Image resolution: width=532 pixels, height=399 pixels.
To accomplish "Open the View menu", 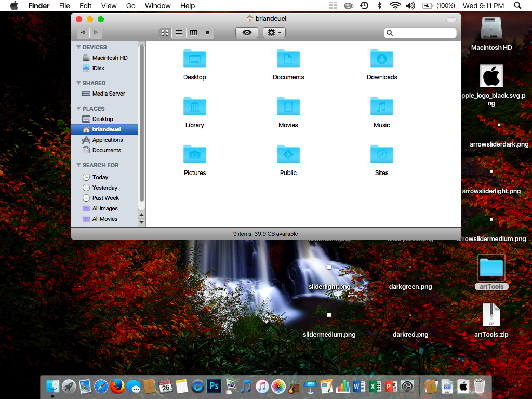I will point(109,6).
